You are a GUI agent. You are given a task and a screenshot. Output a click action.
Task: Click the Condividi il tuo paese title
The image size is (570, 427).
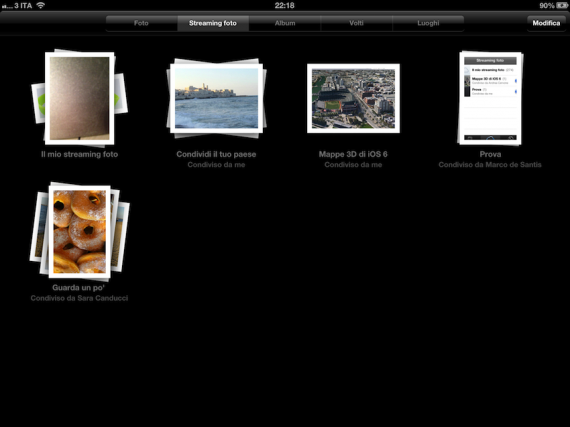click(216, 154)
